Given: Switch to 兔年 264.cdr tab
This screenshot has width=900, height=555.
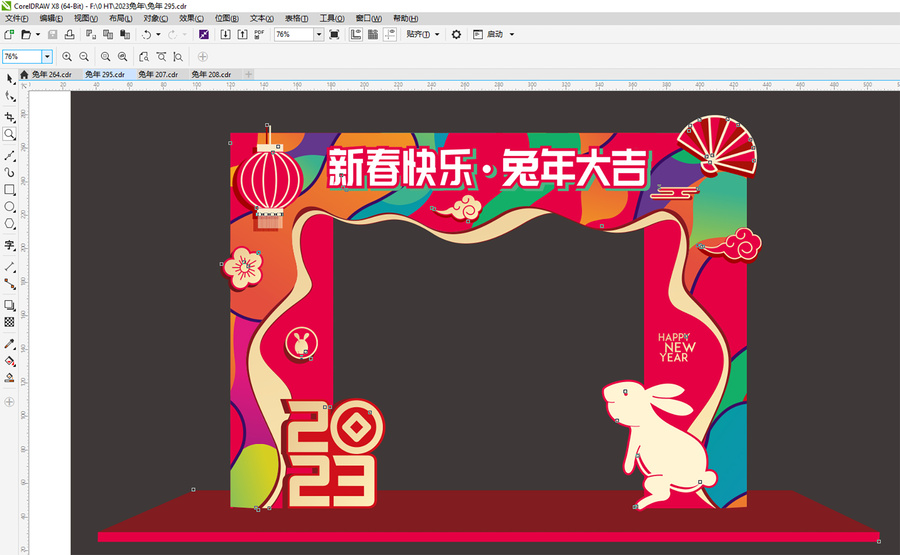Looking at the screenshot, I should (x=51, y=75).
